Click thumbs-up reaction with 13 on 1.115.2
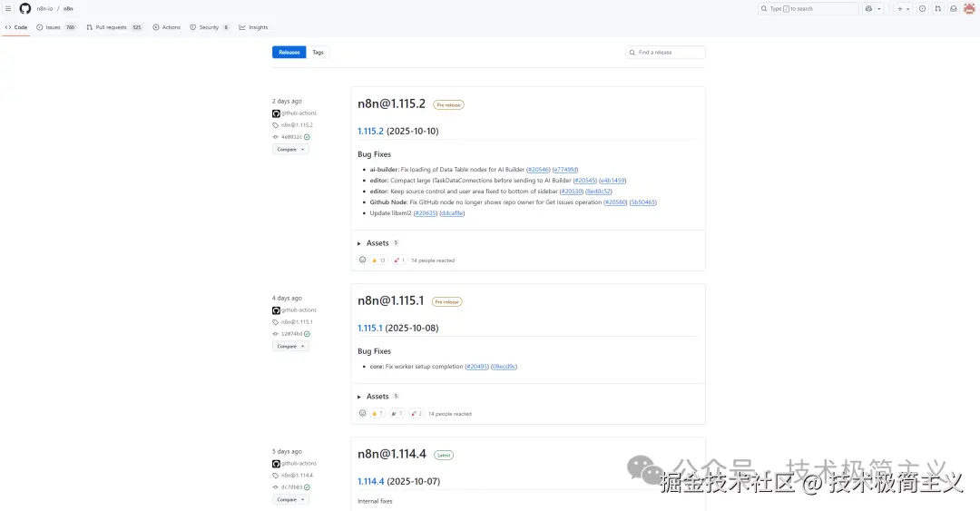The image size is (980, 511). tap(378, 260)
